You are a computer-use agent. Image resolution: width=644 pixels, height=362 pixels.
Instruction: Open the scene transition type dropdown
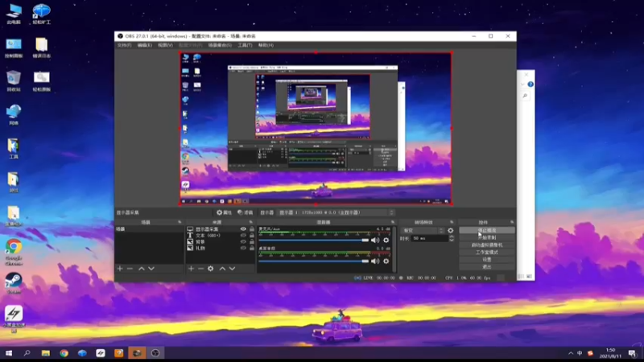(423, 231)
